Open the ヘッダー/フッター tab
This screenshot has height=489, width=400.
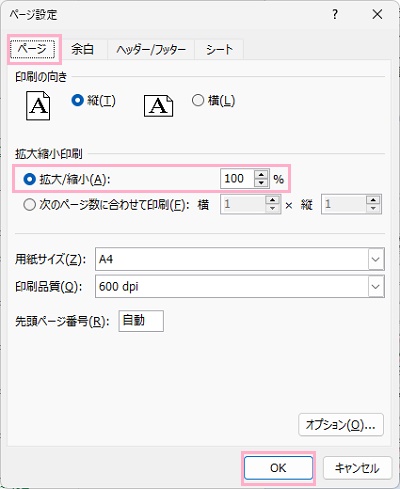pyautogui.click(x=151, y=50)
